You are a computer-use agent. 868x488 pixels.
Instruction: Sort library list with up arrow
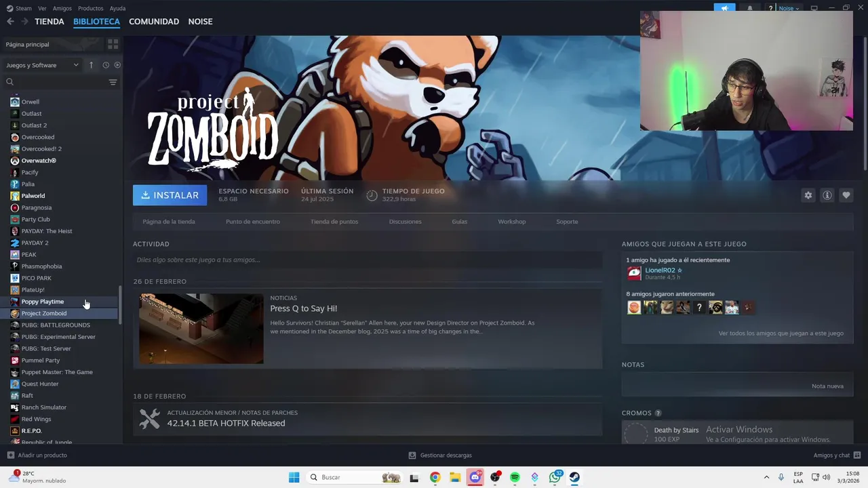click(91, 65)
